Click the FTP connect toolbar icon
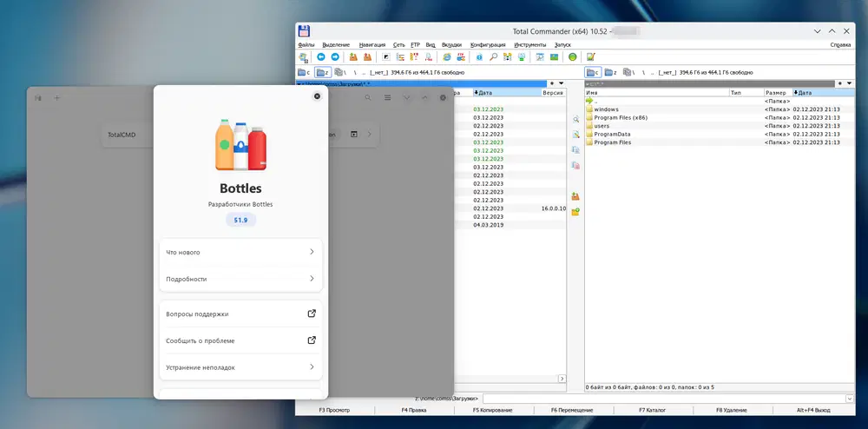Screen dimensions: 868x429 (x=461, y=57)
